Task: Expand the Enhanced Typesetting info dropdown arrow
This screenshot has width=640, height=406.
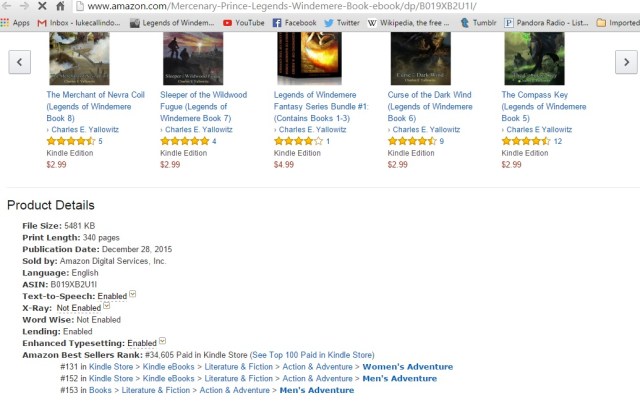Action: pos(162,340)
